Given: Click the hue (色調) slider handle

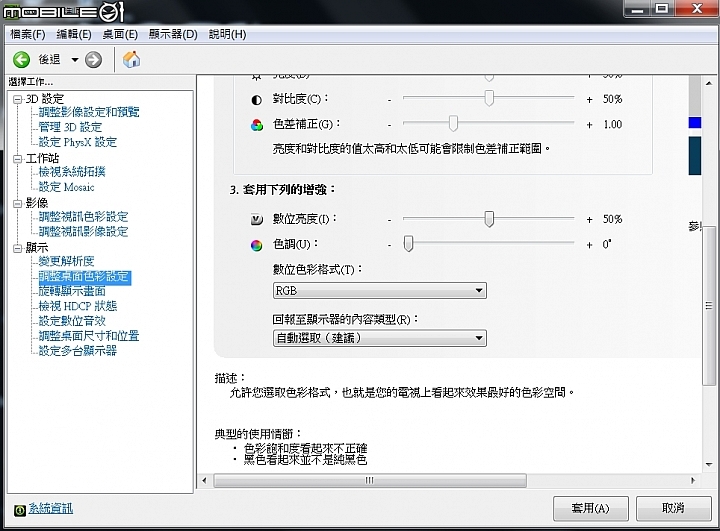Looking at the screenshot, I should pos(408,243).
